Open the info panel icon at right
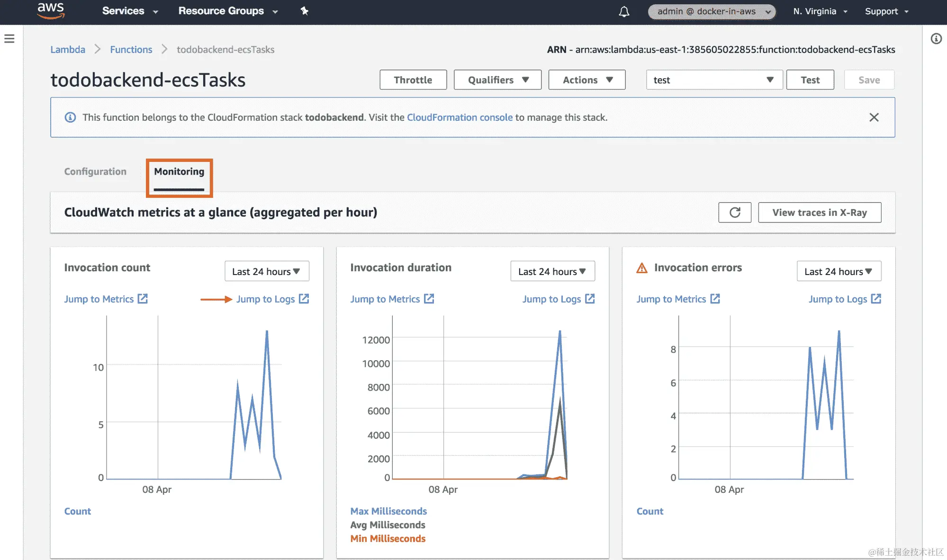Viewport: 947px width, 560px height. click(936, 38)
